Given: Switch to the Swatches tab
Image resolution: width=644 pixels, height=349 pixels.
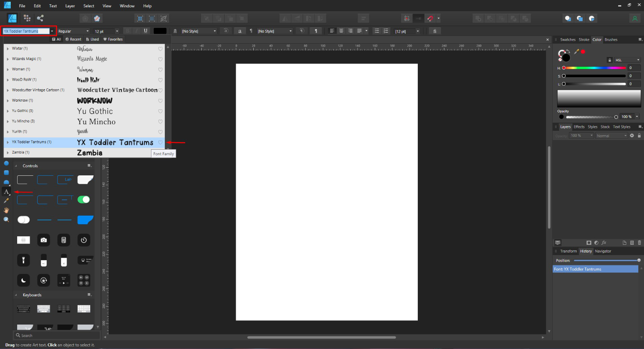Looking at the screenshot, I should (568, 39).
